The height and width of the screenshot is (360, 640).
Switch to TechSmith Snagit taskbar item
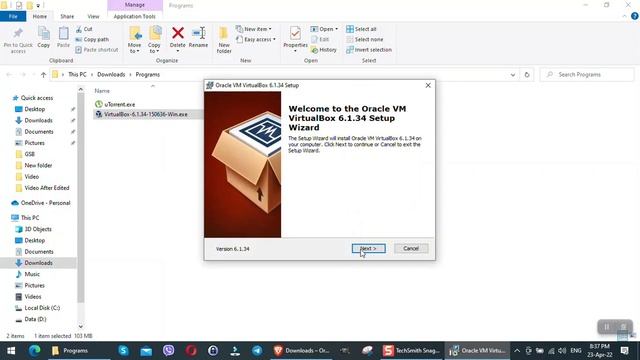click(x=411, y=351)
